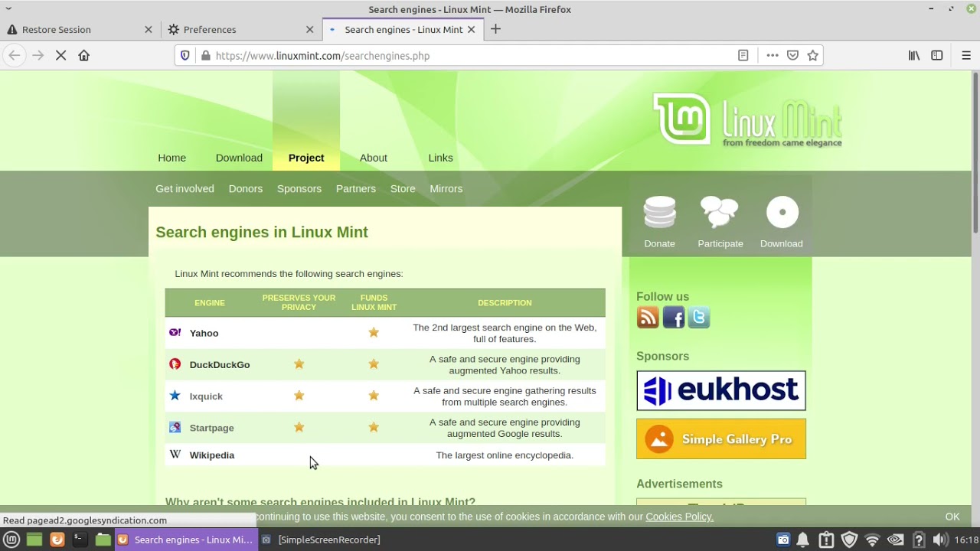
Task: Open the Project menu item
Action: (x=306, y=158)
